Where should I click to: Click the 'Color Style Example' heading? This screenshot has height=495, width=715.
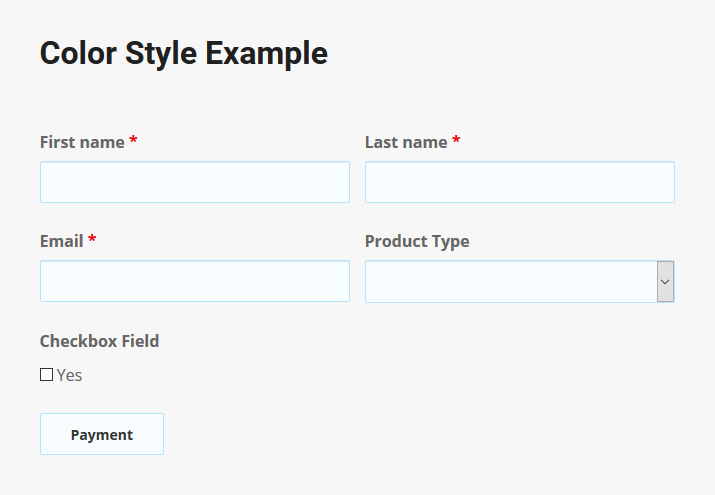(x=183, y=53)
